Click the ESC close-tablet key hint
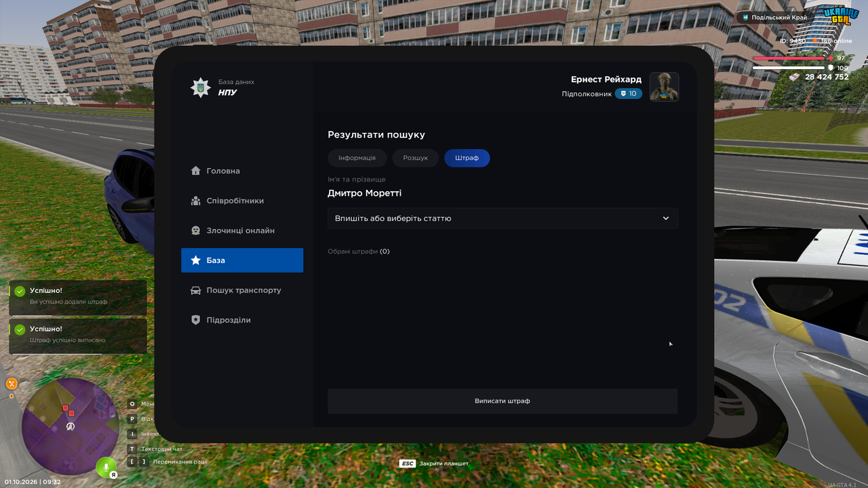Image resolution: width=868 pixels, height=488 pixels. click(408, 464)
